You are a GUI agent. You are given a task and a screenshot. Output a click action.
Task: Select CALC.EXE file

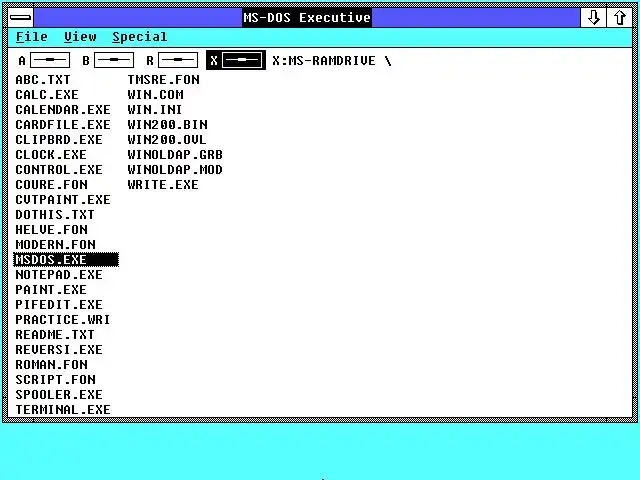[47, 95]
